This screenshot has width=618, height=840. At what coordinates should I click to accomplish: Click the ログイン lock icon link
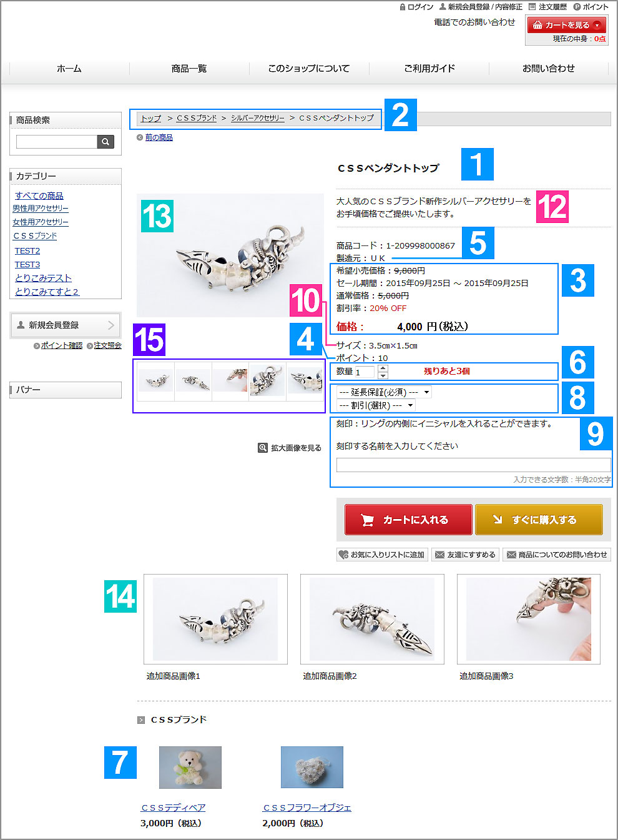(x=416, y=7)
